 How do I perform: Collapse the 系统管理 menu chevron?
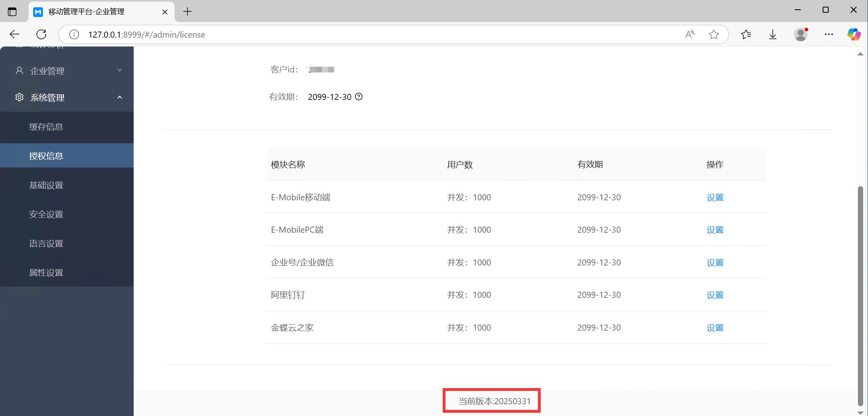point(119,97)
